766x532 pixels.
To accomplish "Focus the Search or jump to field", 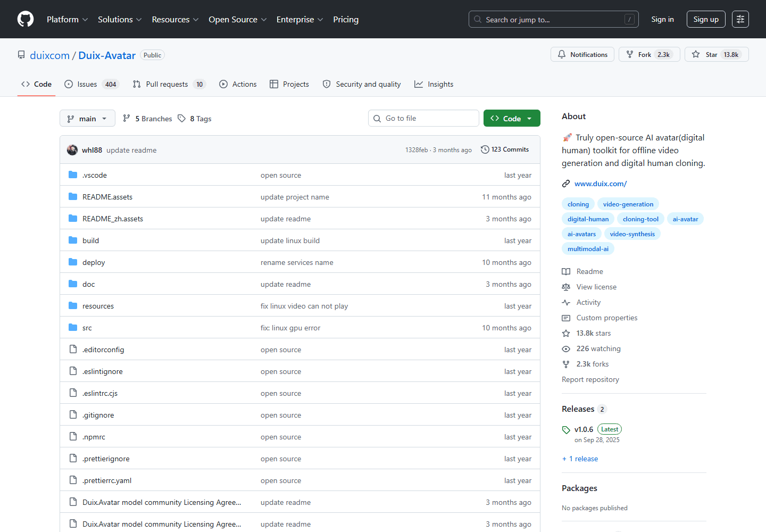I will point(553,19).
